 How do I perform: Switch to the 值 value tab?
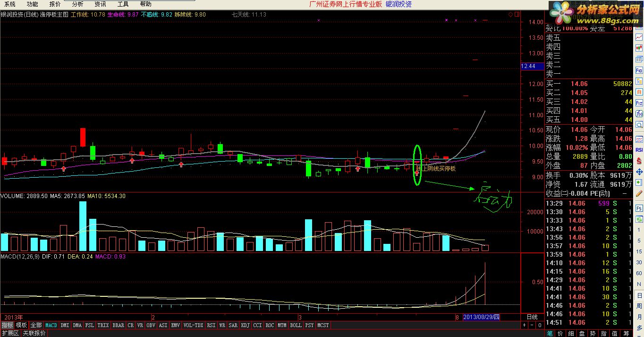(x=614, y=334)
